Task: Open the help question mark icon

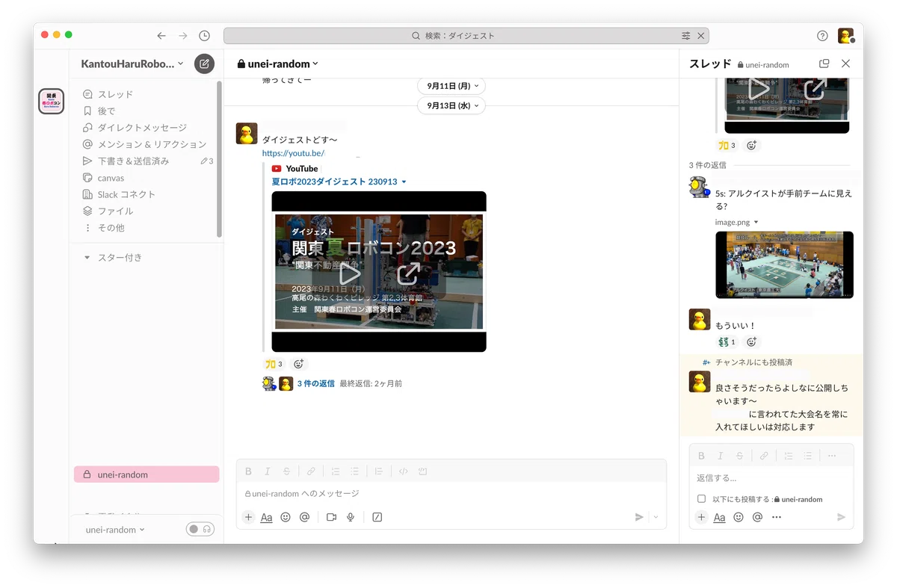Action: pyautogui.click(x=822, y=36)
